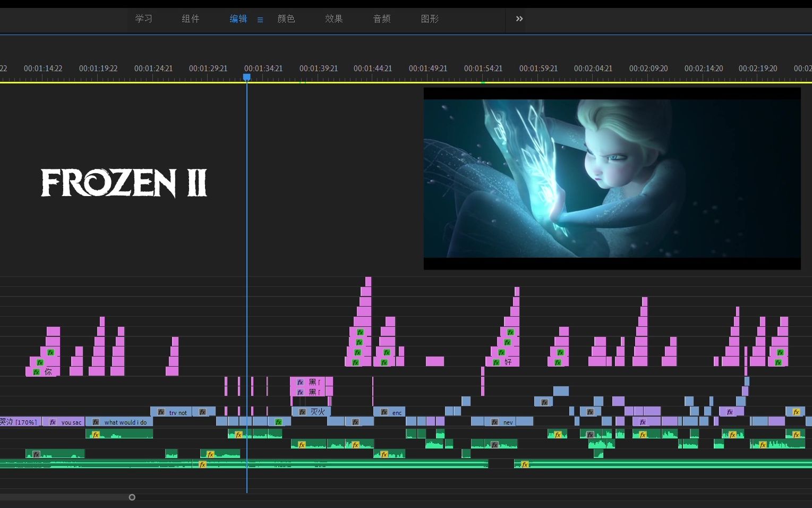Select the pink 好 title clip
The image size is (812, 508).
tap(502, 362)
